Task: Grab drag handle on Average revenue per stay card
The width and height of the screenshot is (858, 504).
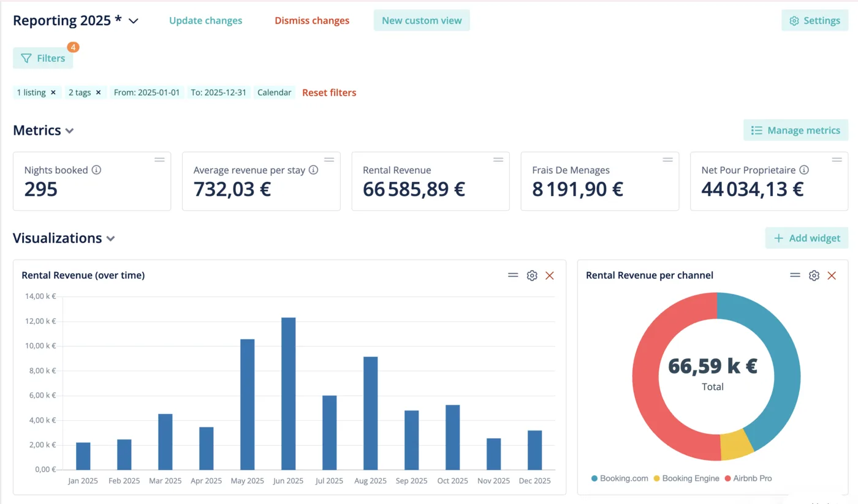Action: tap(329, 160)
